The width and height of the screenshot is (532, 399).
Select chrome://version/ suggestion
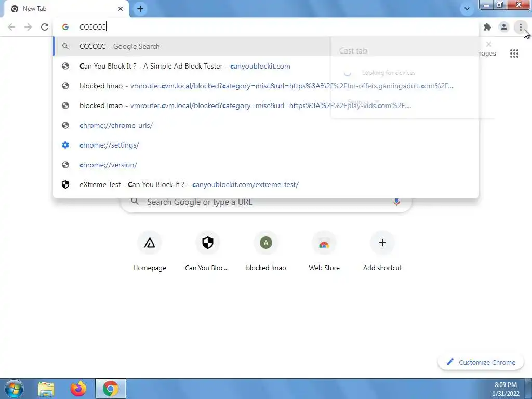266,165
